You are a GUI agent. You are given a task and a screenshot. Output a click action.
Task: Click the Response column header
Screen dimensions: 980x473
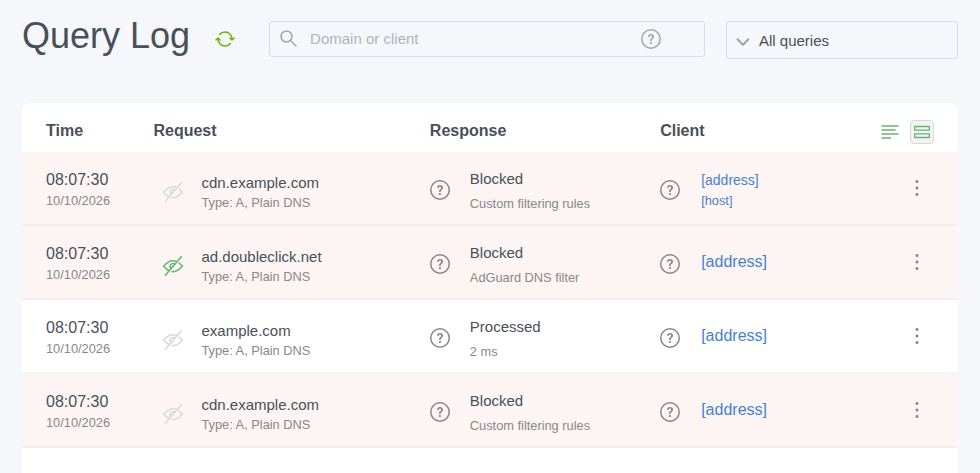pyautogui.click(x=468, y=131)
